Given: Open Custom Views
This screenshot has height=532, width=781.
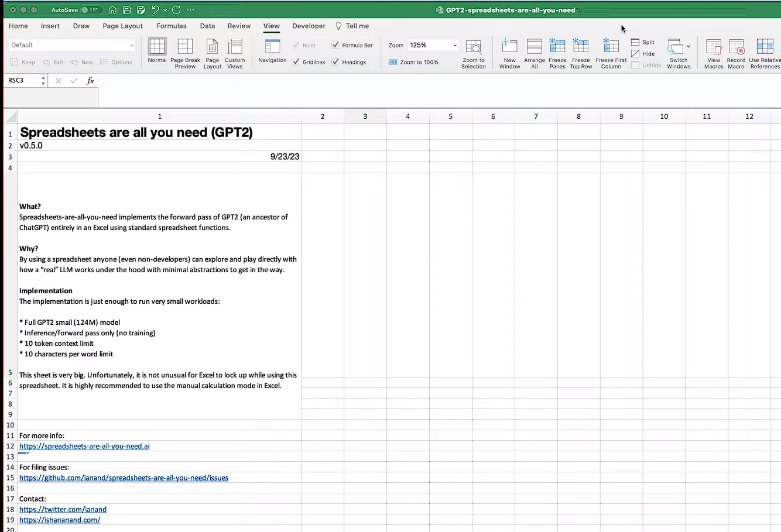Looking at the screenshot, I should 235,53.
